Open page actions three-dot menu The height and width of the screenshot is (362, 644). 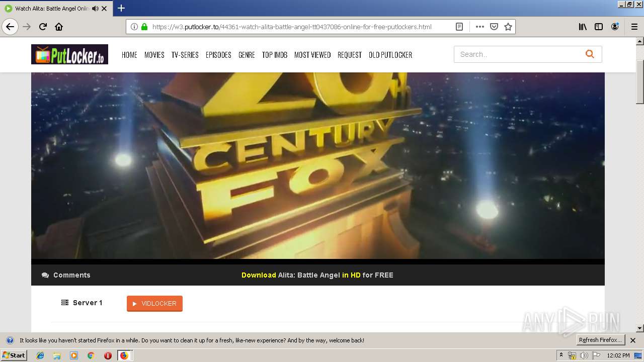[x=479, y=27]
